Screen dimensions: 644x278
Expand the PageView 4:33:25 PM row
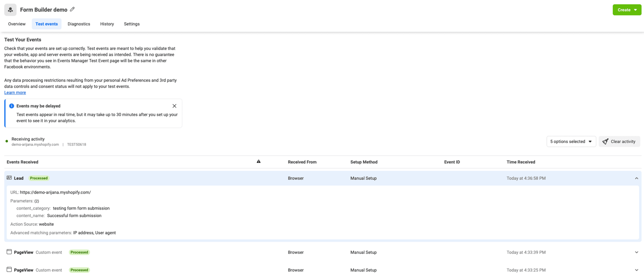pos(636,270)
